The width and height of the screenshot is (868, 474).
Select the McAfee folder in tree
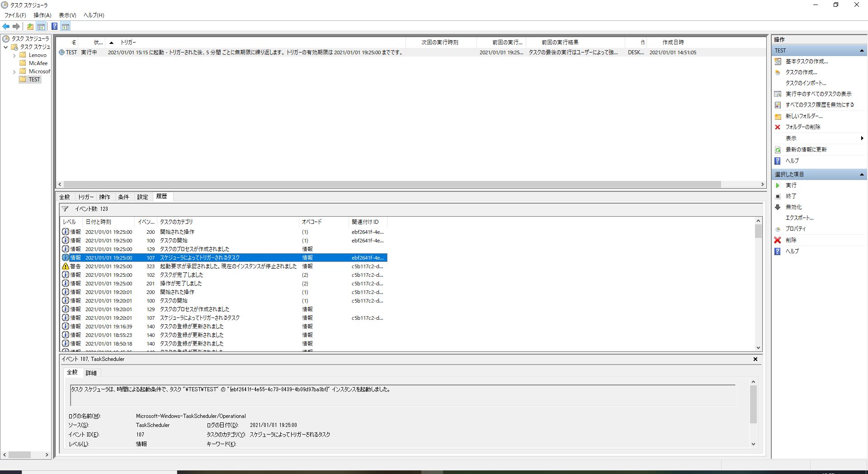coord(38,63)
